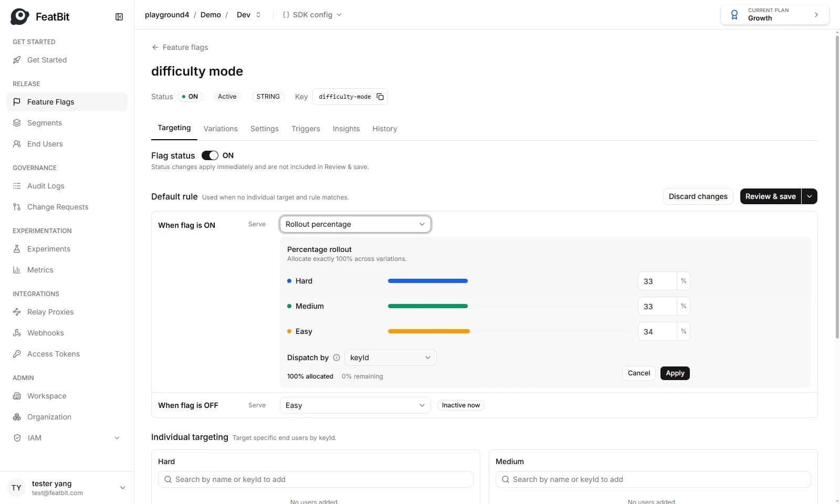Cancel the percentage rollout edit
Image resolution: width=840 pixels, height=504 pixels.
639,373
